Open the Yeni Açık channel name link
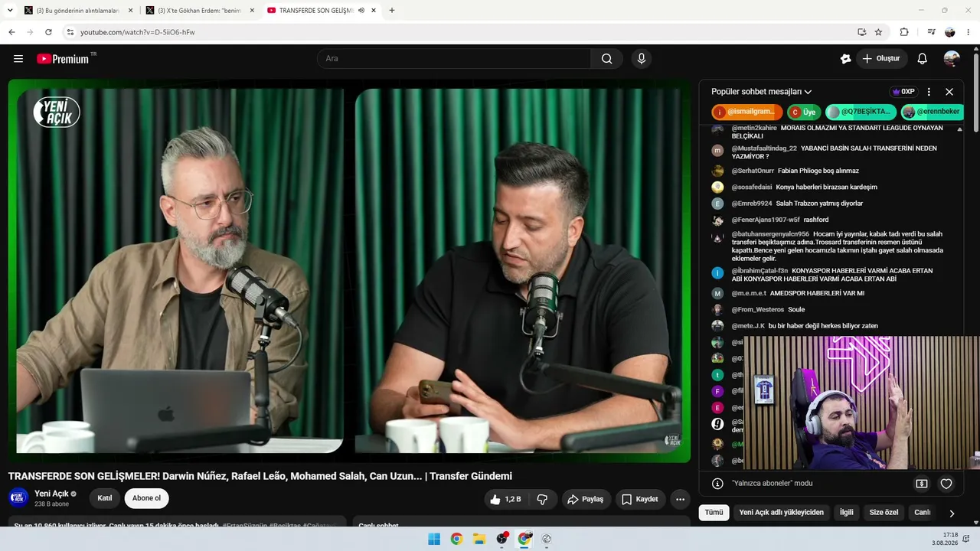The width and height of the screenshot is (980, 551). point(51,494)
